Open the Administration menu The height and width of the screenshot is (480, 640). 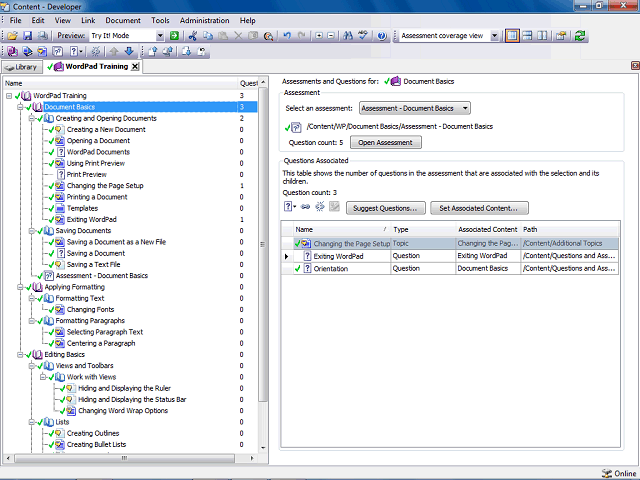[204, 20]
